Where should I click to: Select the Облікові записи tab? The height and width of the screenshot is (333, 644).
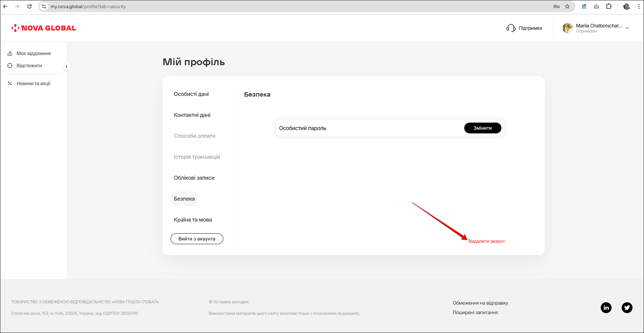tap(194, 178)
